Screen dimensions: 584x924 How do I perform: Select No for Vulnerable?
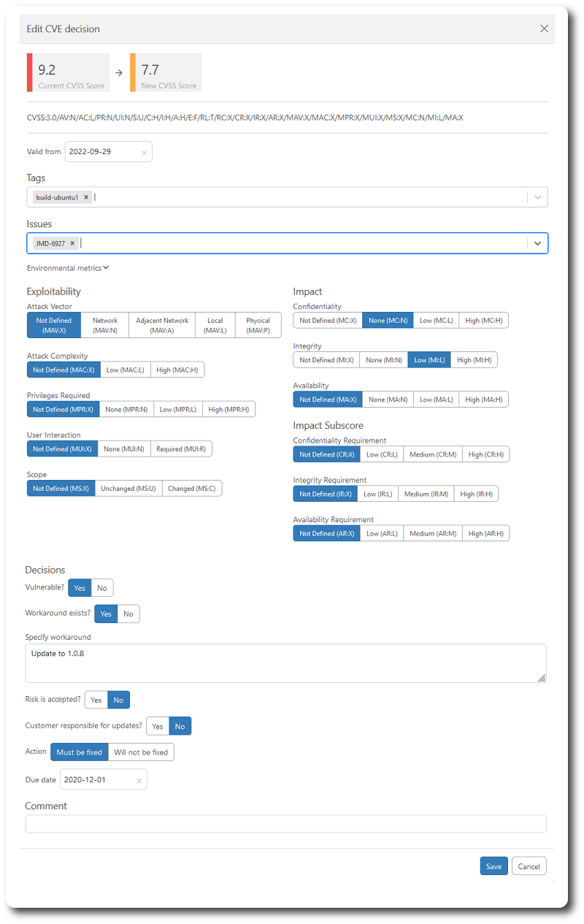[x=101, y=588]
